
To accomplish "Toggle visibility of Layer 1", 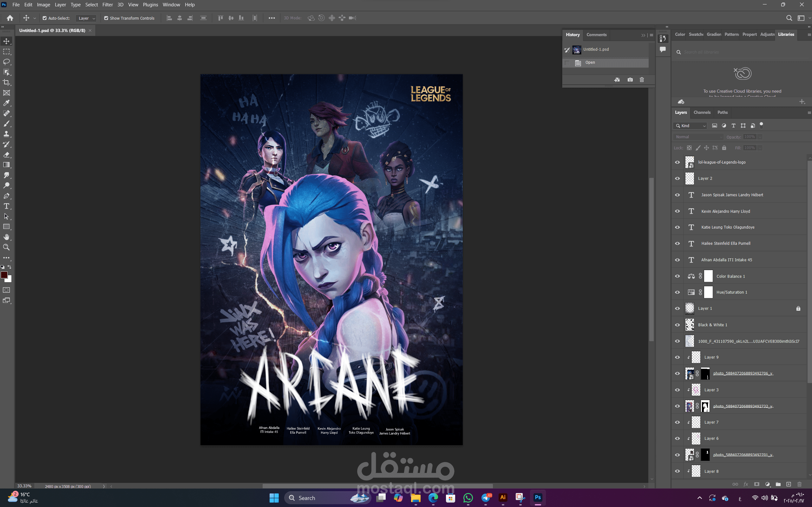I will [x=677, y=309].
